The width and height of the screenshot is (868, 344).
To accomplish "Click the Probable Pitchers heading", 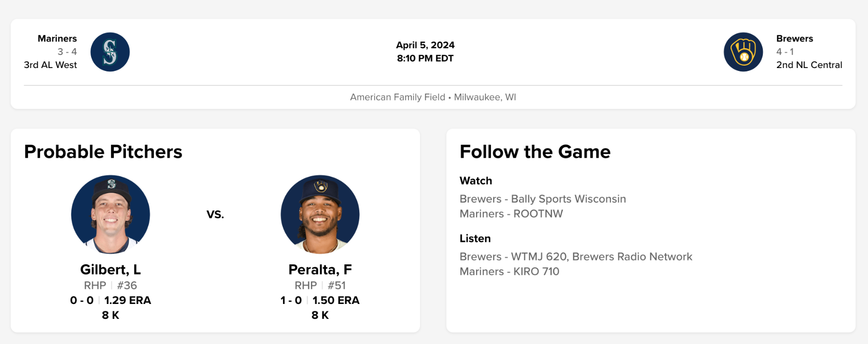I will 103,151.
